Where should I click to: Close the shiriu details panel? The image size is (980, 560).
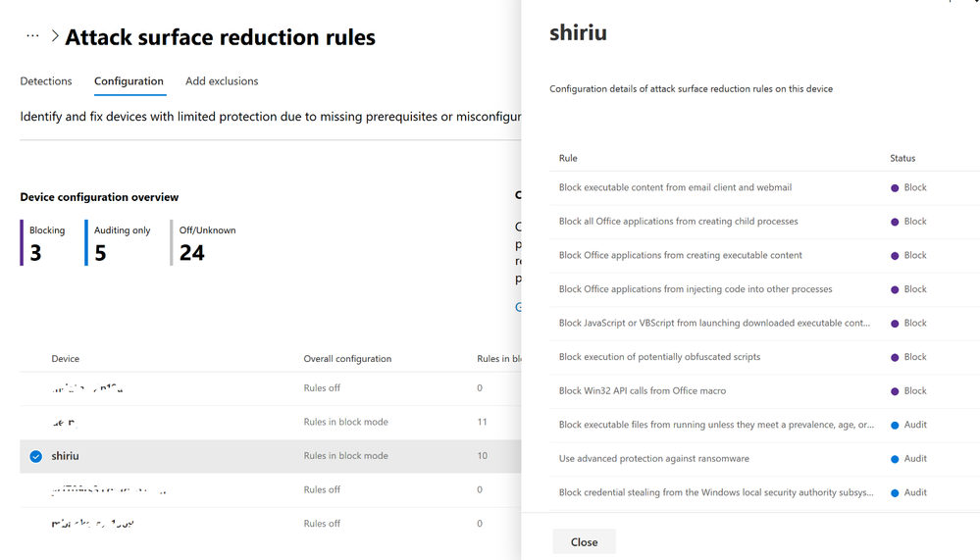point(584,542)
